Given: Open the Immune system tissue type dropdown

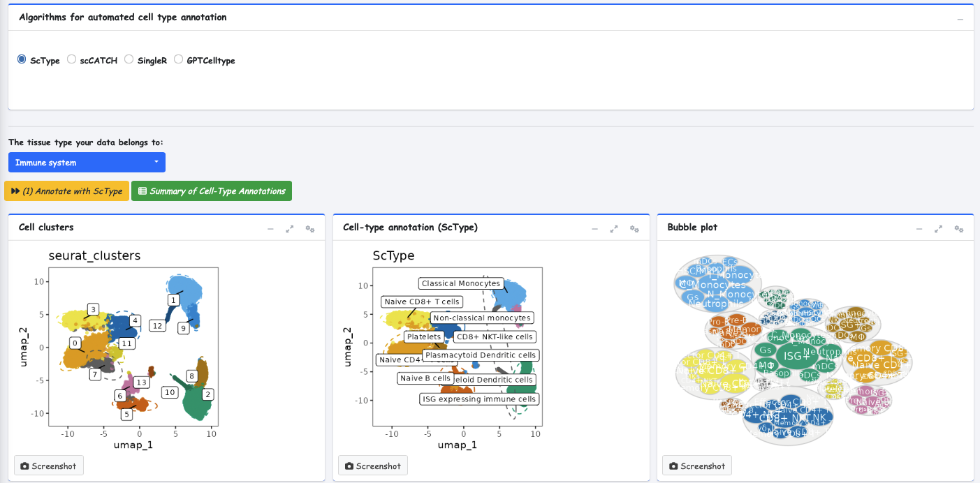Looking at the screenshot, I should pyautogui.click(x=87, y=163).
